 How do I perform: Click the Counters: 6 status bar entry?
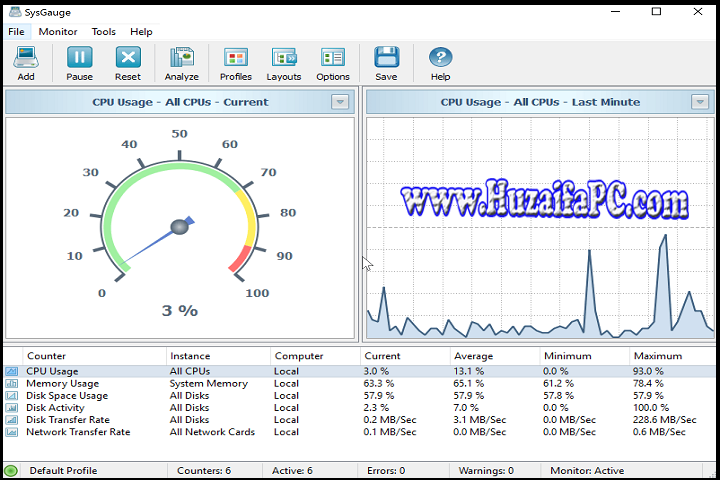204,470
